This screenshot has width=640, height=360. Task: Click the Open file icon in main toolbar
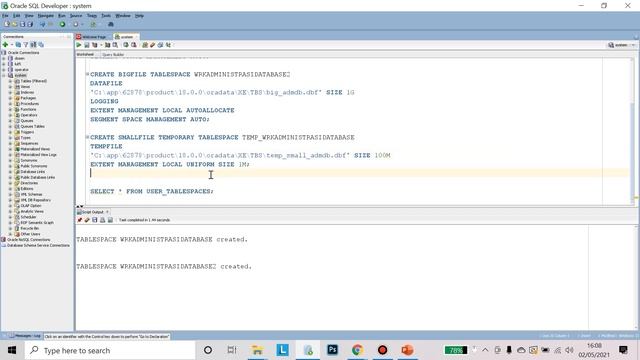coord(14,24)
